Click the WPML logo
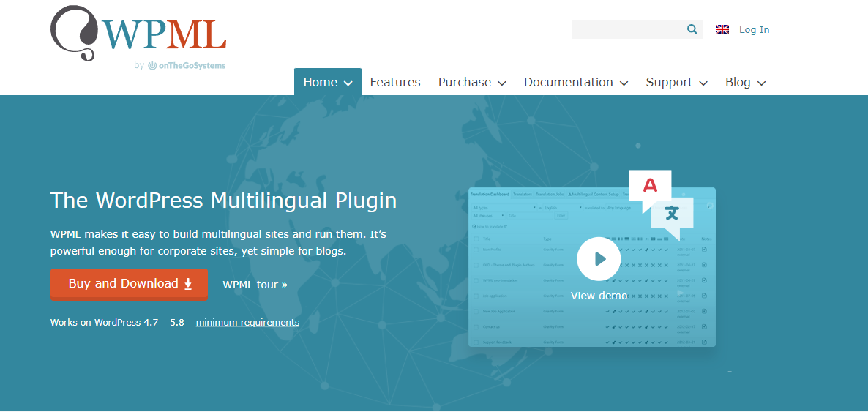The width and height of the screenshot is (868, 412). pos(138,33)
